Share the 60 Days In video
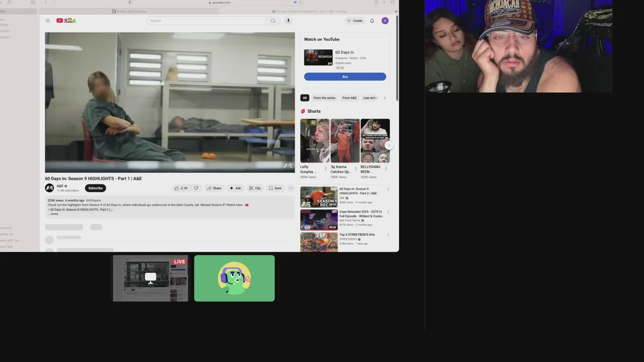The image size is (644, 362). tap(214, 188)
